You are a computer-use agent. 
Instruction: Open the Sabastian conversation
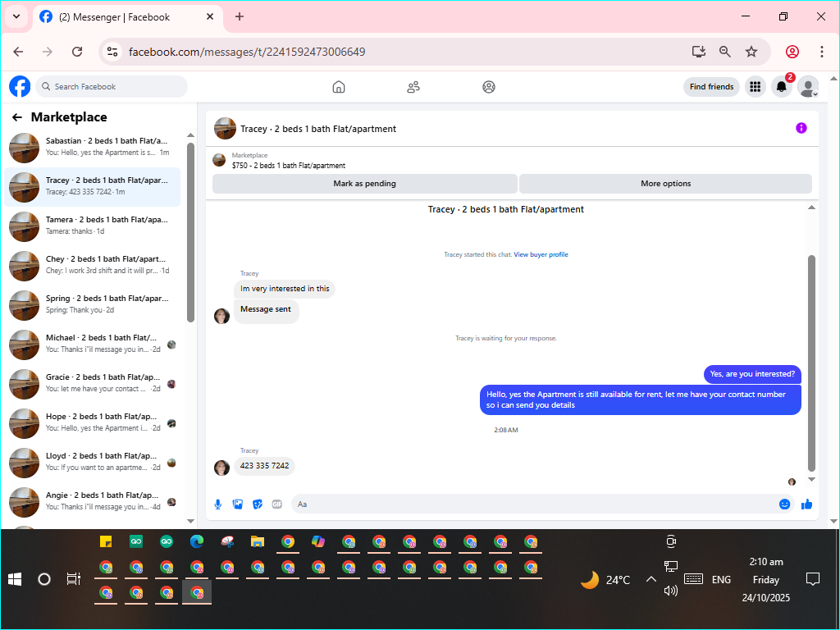(93, 148)
